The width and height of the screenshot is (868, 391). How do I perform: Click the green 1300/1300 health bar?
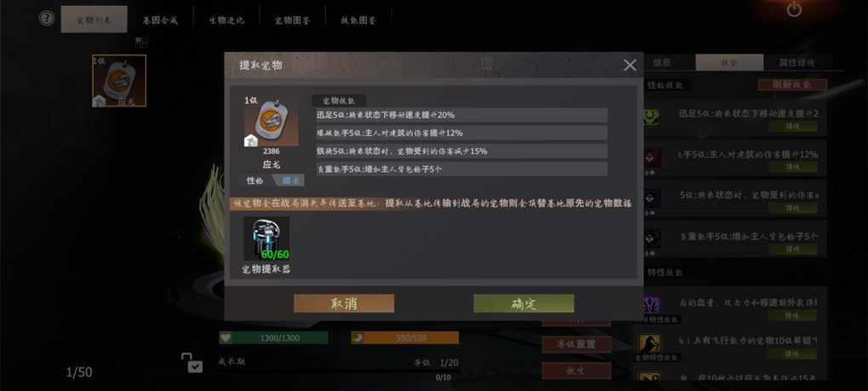click(x=273, y=338)
